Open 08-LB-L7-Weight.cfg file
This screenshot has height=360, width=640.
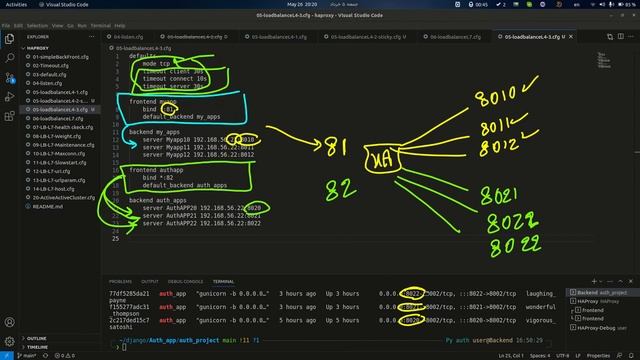57,136
